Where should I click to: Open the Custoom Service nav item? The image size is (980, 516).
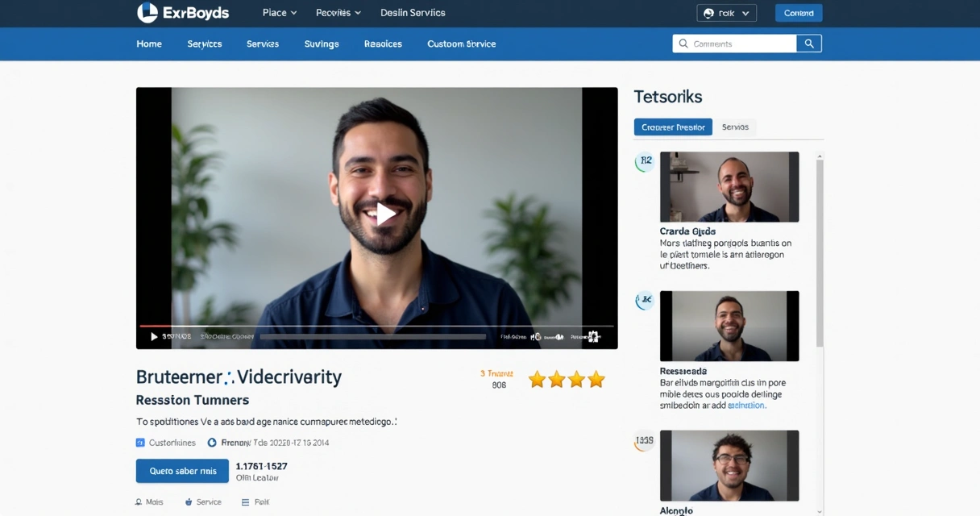461,44
